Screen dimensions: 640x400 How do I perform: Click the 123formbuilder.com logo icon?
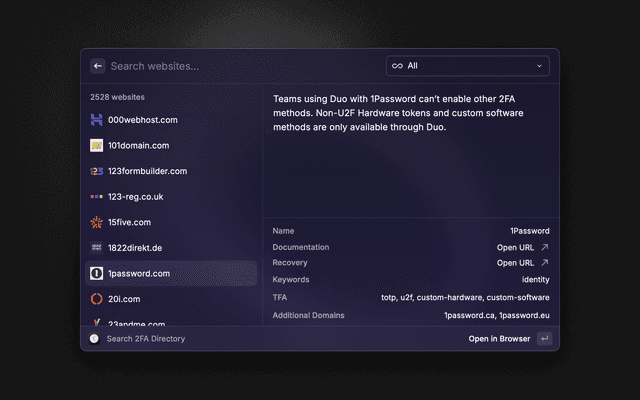click(x=97, y=171)
